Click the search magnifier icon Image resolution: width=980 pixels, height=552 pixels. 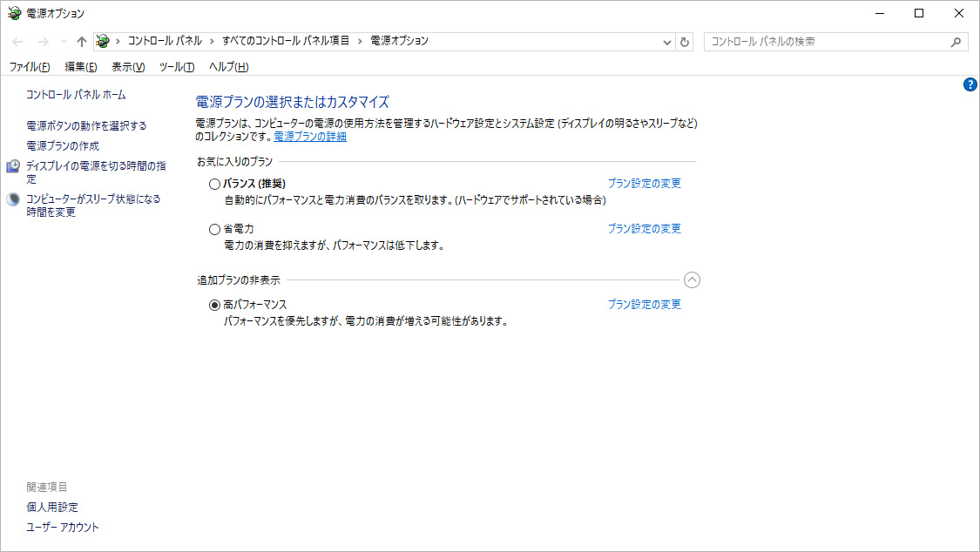coord(956,42)
